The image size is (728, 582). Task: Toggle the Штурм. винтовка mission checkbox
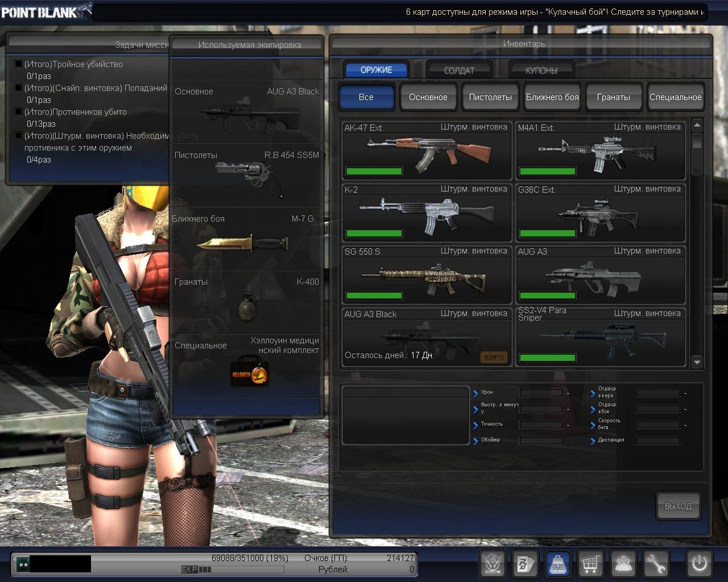(x=19, y=136)
